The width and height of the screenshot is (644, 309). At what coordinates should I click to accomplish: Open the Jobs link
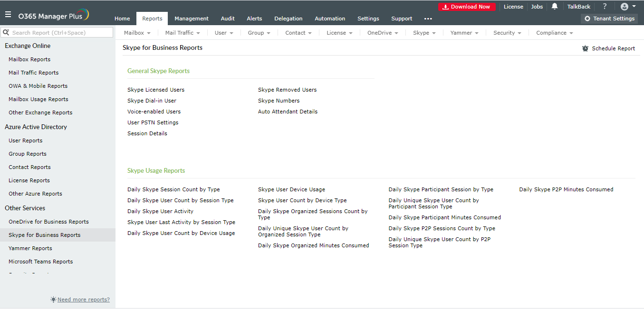coord(537,7)
